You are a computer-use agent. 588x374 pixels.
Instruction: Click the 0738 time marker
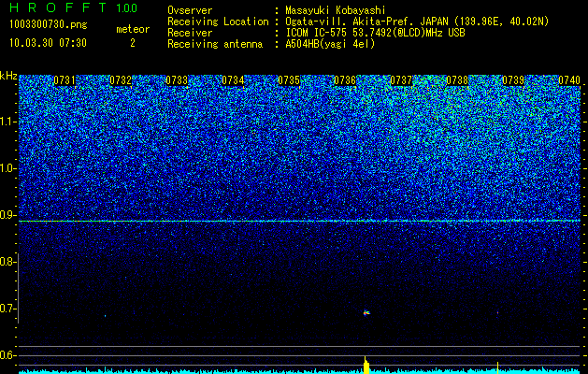pyautogui.click(x=457, y=80)
